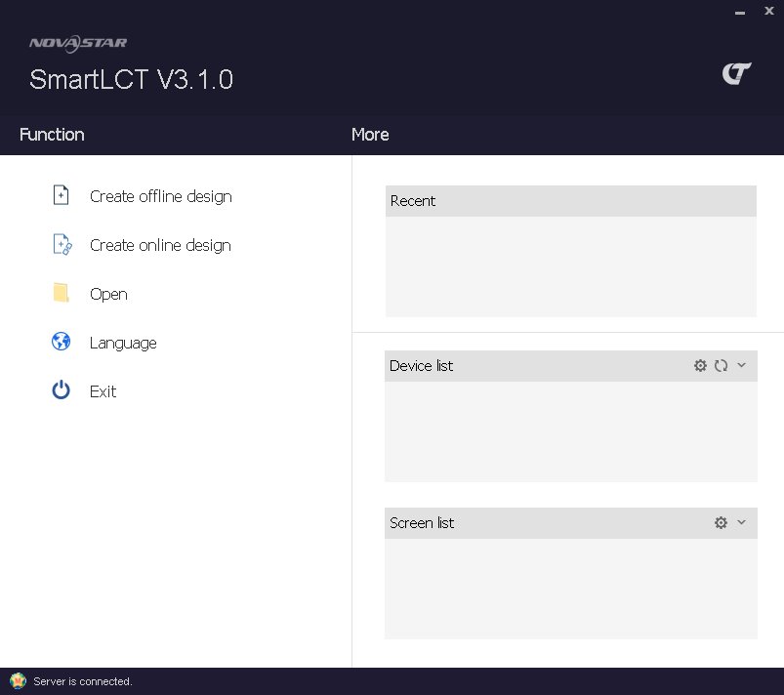Viewport: 784px width, 695px height.
Task: Click the Exit power icon
Action: [61, 390]
